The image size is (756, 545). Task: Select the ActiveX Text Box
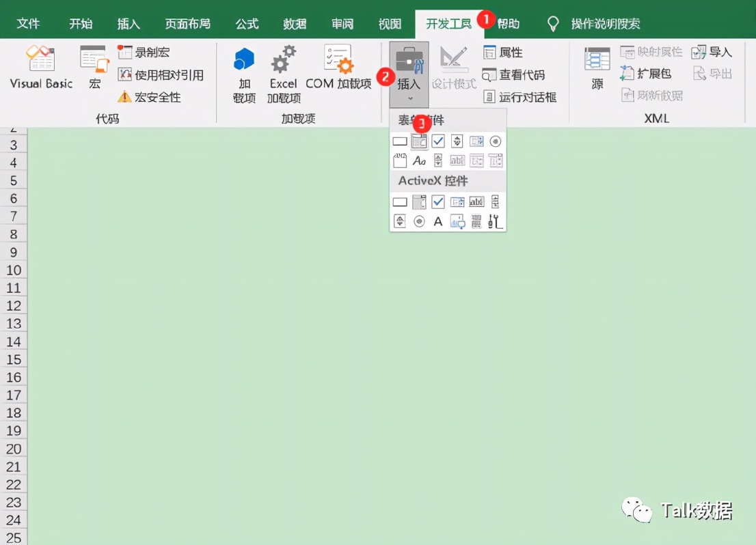476,202
